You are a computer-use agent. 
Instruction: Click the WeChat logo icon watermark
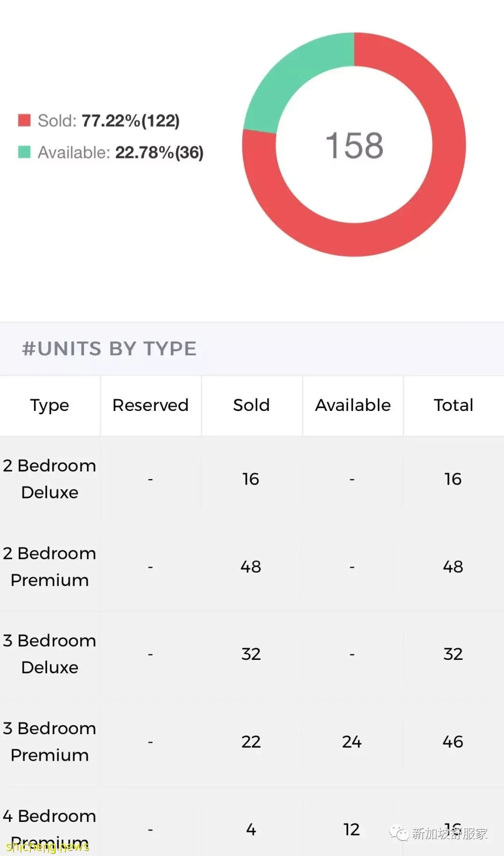point(399,833)
